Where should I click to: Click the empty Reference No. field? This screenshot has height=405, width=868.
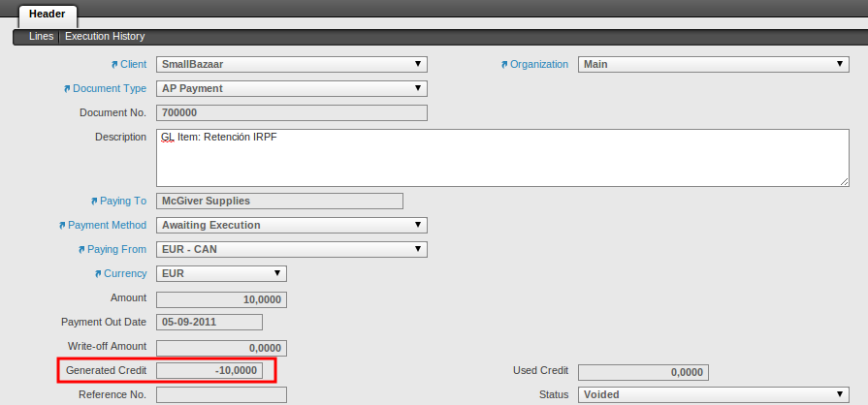[221, 395]
